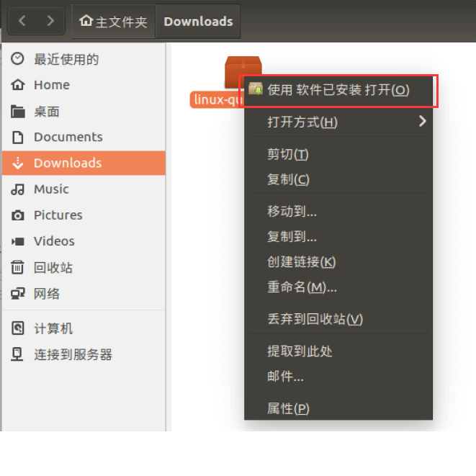476x476 pixels.
Task: Select 移动到... in context menu
Action: (x=338, y=212)
